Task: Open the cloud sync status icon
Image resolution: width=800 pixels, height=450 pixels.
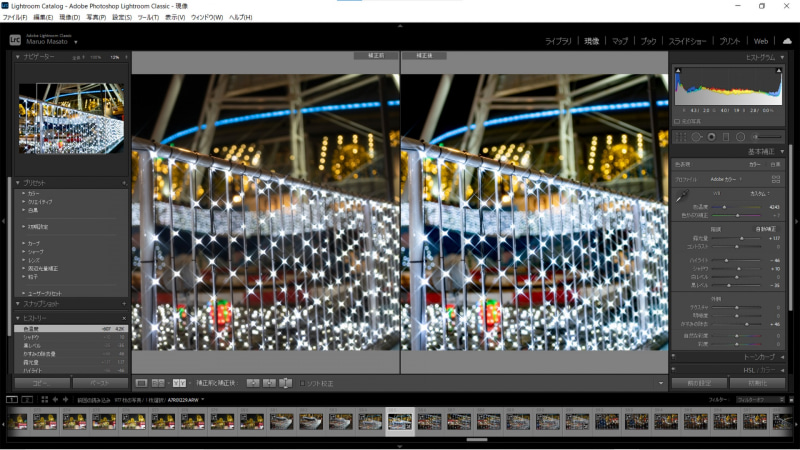Action: point(787,41)
